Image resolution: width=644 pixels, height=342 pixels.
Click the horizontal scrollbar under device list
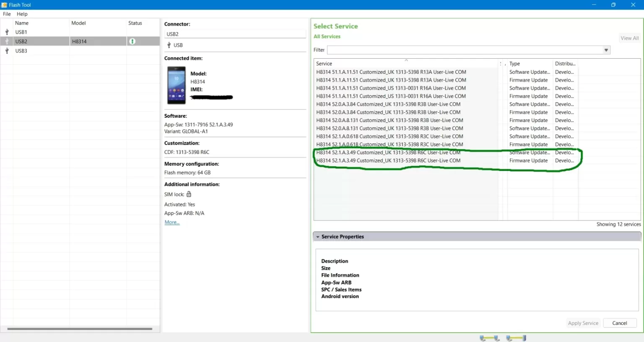pyautogui.click(x=80, y=329)
